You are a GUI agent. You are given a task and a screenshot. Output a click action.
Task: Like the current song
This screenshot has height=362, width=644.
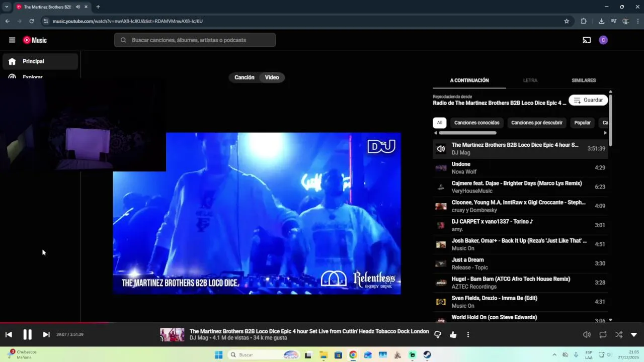coord(453,334)
